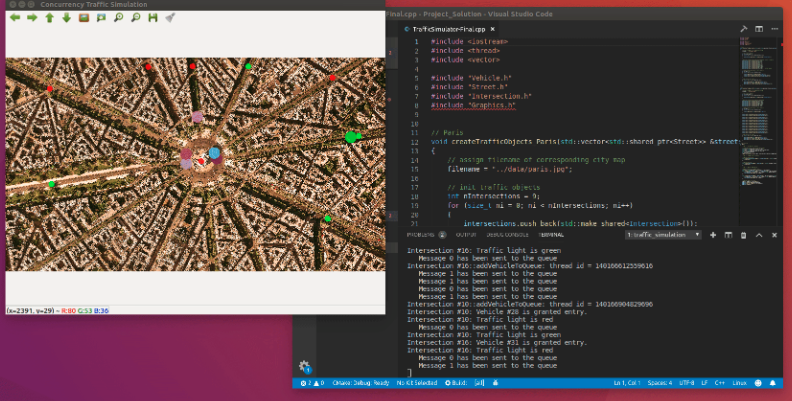
Task: Click terminal line Vehicle #28 is granted entry
Action: point(497,312)
